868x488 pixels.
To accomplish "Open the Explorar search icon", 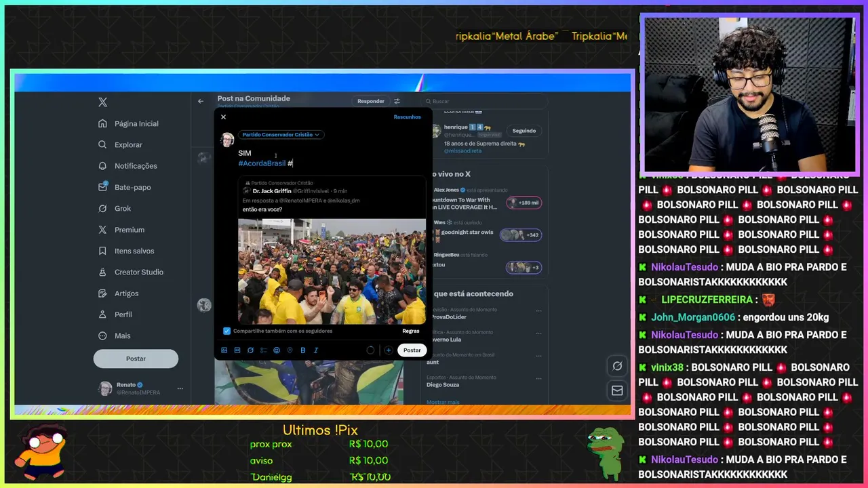I will point(102,144).
